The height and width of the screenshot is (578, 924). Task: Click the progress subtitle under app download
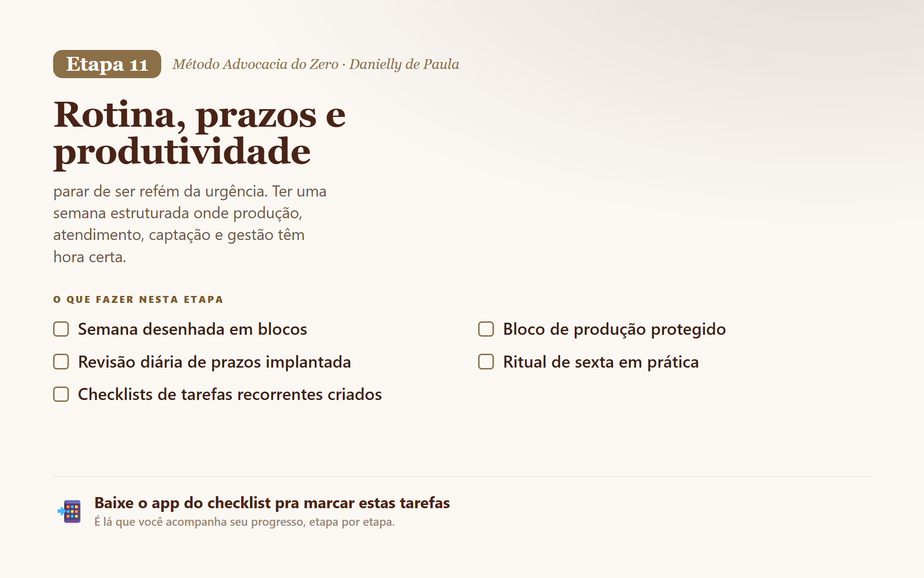[x=244, y=522]
